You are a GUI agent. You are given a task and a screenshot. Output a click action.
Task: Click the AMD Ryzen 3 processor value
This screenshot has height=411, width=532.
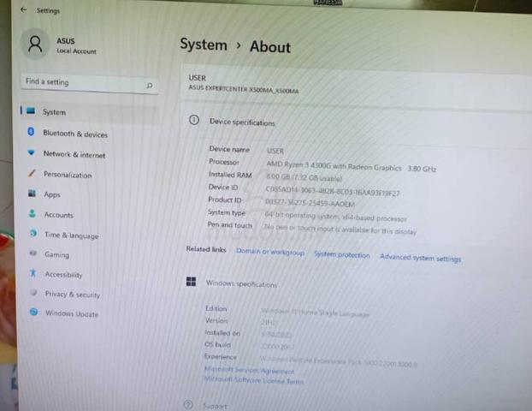(x=352, y=166)
